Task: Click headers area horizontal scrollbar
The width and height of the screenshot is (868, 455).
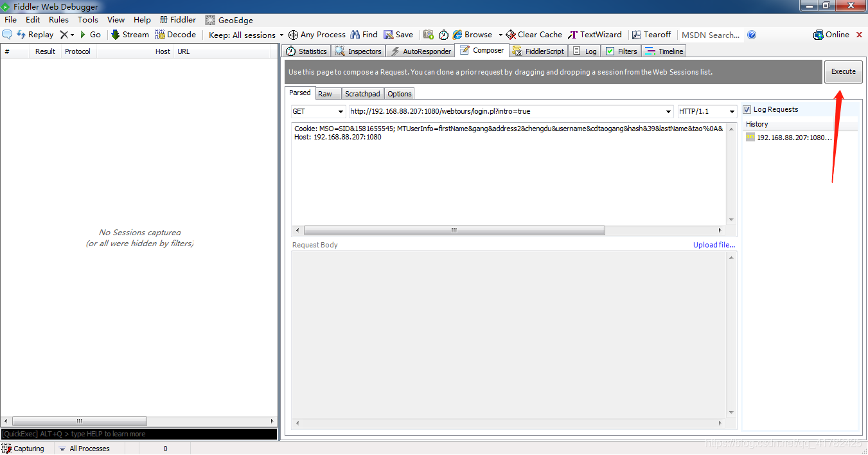Action: [x=454, y=230]
